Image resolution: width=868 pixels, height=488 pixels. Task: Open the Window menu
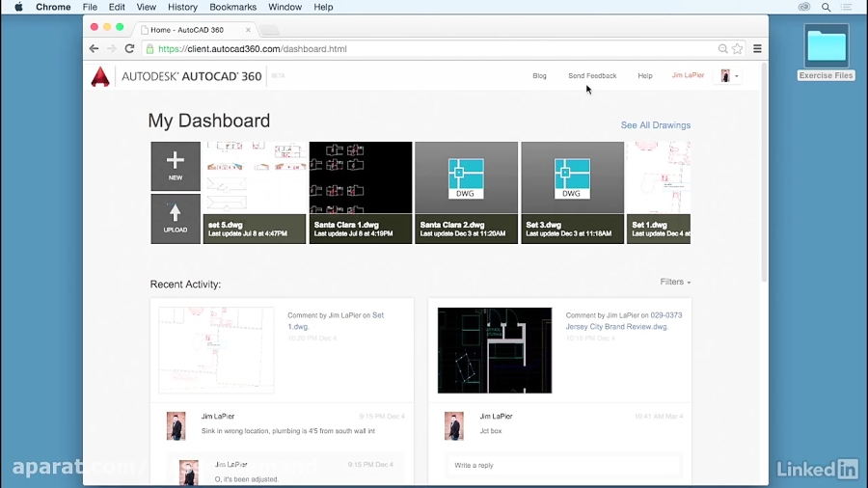click(x=285, y=7)
